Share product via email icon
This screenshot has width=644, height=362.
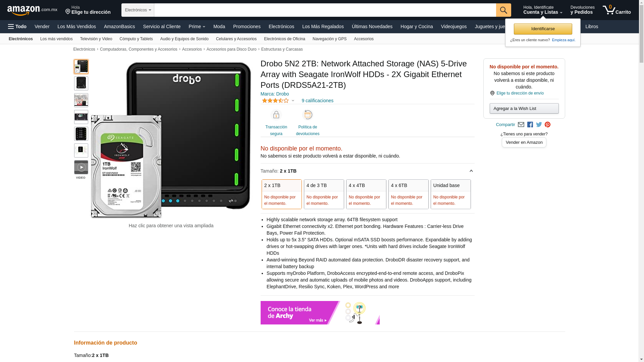click(521, 125)
